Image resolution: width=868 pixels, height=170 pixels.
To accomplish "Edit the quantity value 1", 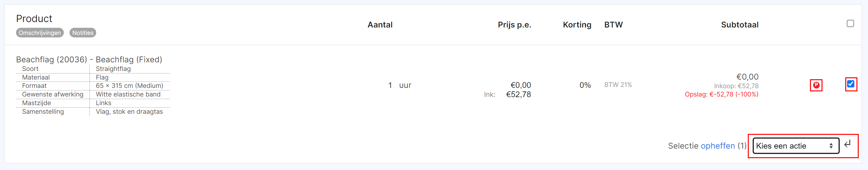I will click(390, 85).
